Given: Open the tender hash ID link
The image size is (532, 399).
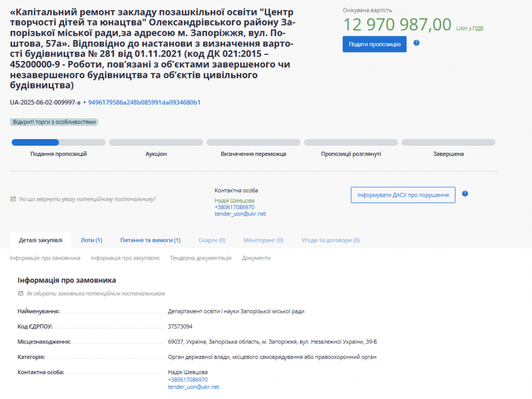Looking at the screenshot, I should (144, 102).
